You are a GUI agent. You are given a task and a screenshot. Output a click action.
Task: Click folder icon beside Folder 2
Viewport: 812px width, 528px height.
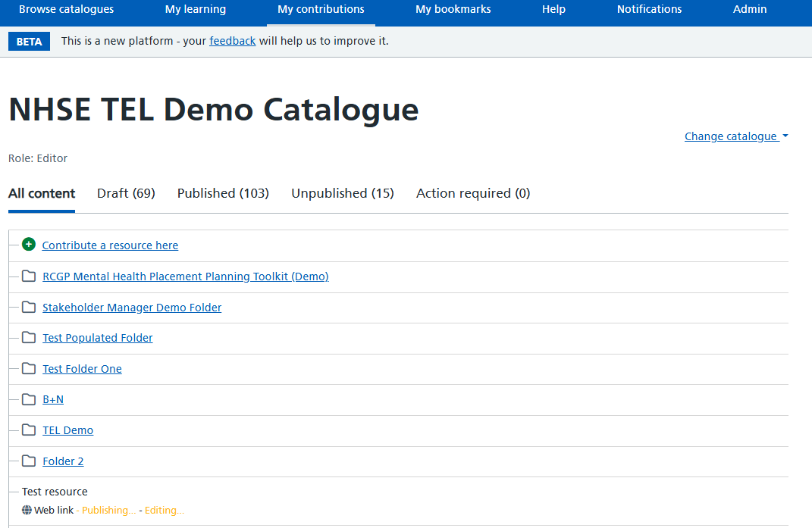click(x=29, y=461)
